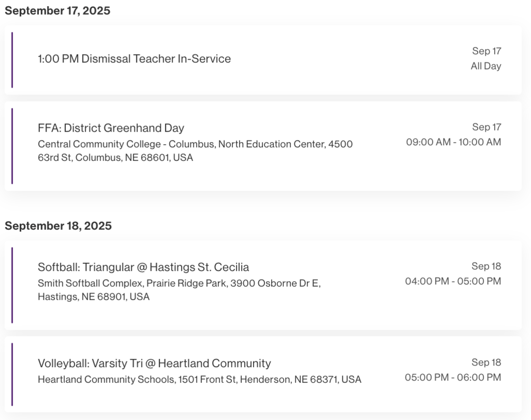Click the 09:00 AM - 10:00 AM time
The image size is (531, 420).
pyautogui.click(x=453, y=142)
